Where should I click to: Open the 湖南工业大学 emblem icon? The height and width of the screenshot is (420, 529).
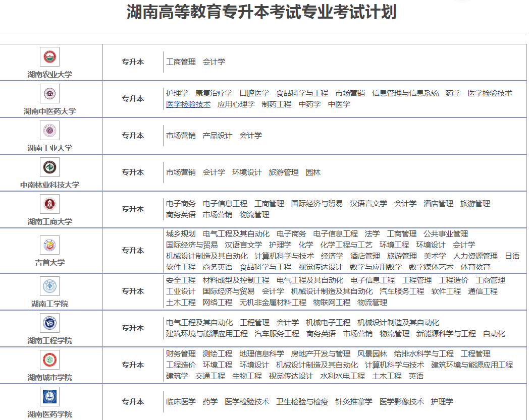click(x=49, y=130)
